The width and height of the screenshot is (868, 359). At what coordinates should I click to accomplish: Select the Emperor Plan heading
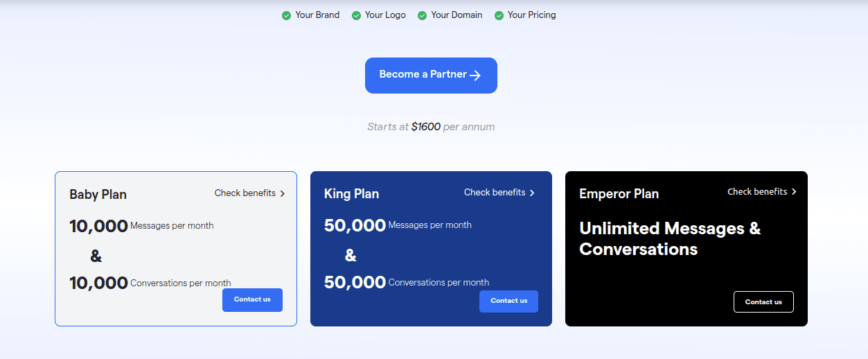(x=619, y=194)
